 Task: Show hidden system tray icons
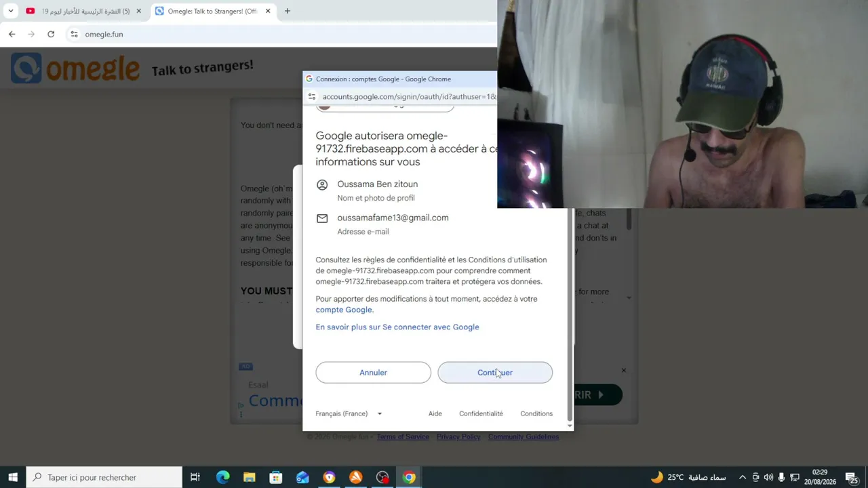click(743, 477)
